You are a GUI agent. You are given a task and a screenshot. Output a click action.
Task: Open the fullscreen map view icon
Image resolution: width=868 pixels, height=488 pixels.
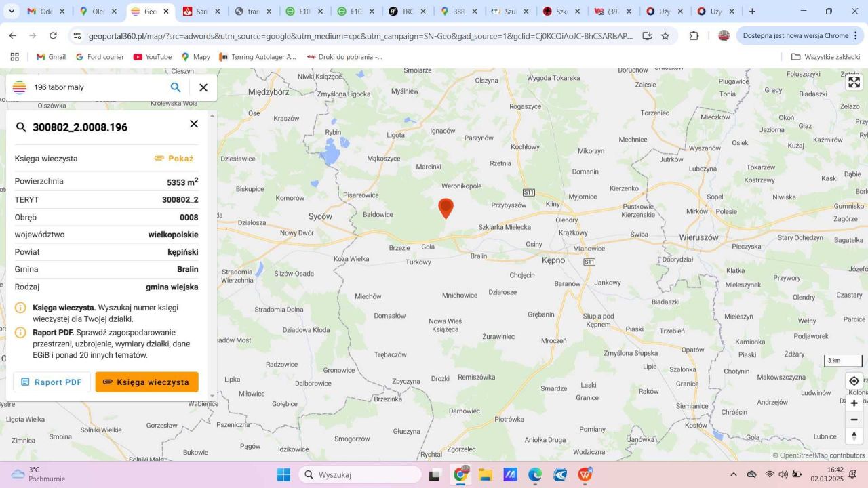pyautogui.click(x=854, y=82)
